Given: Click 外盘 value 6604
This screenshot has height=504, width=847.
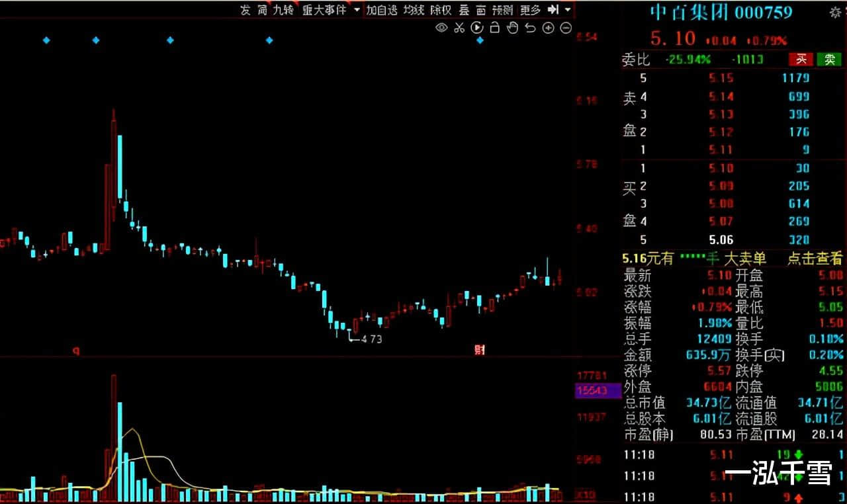Looking at the screenshot, I should coord(717,387).
